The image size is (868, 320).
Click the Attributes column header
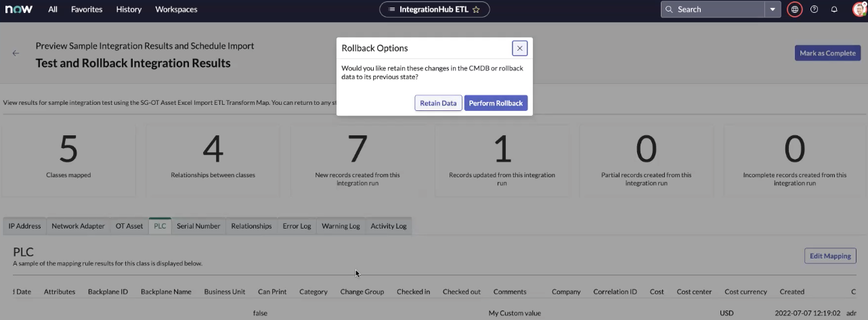point(60,292)
